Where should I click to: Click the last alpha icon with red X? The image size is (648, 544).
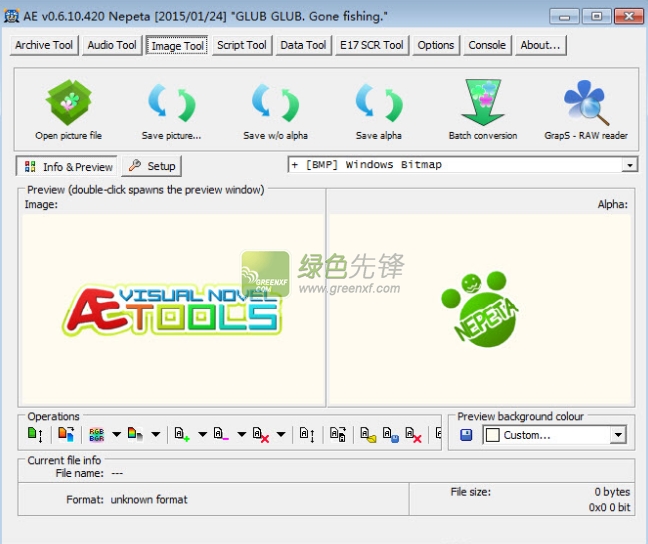(413, 434)
